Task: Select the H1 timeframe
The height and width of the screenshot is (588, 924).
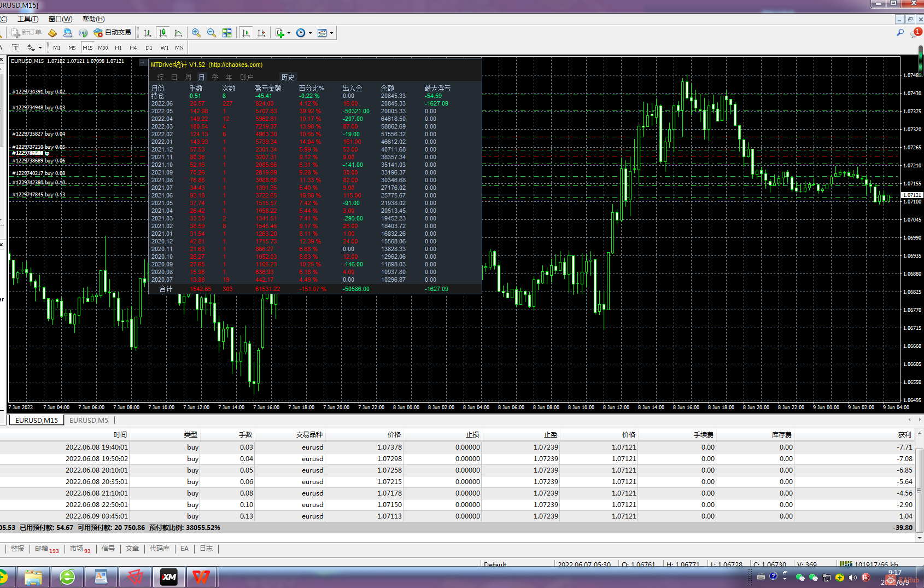Action: [x=118, y=48]
